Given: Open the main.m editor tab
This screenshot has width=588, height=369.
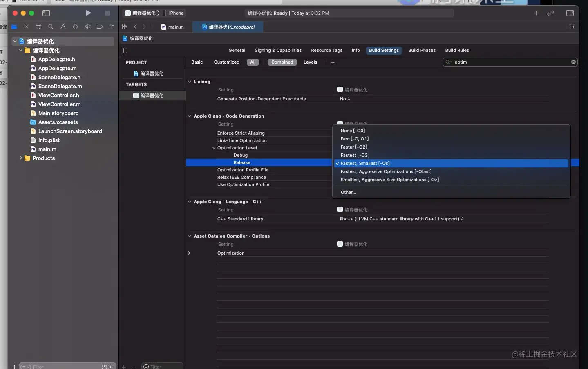Looking at the screenshot, I should tap(172, 27).
